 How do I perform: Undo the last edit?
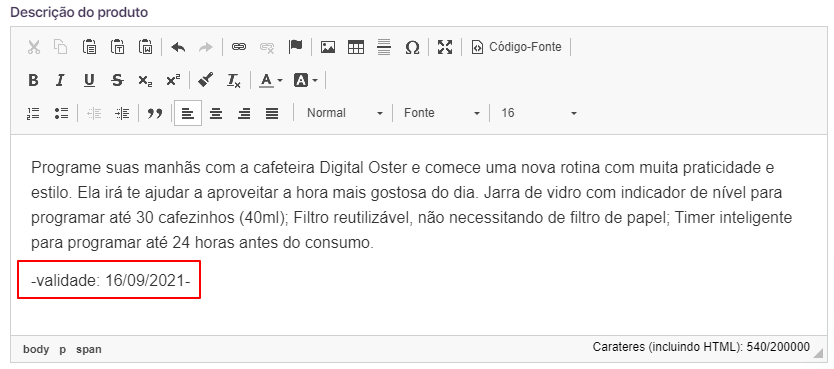(178, 47)
